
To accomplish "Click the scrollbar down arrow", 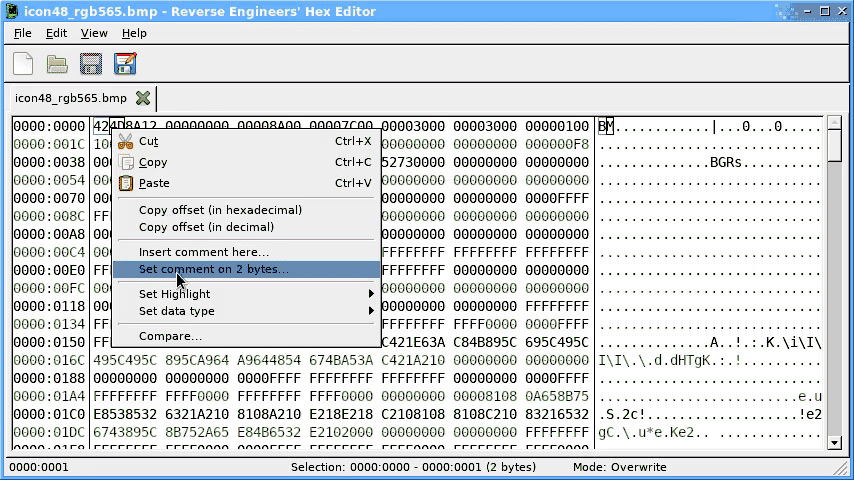I will click(x=834, y=442).
